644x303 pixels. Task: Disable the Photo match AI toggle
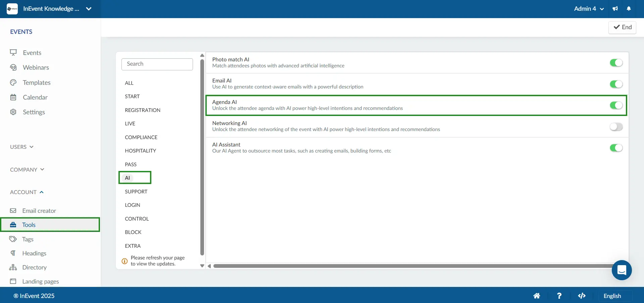coord(616,63)
